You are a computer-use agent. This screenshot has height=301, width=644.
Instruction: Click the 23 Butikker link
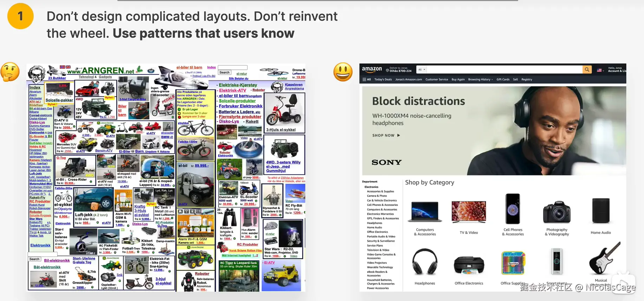tap(57, 78)
